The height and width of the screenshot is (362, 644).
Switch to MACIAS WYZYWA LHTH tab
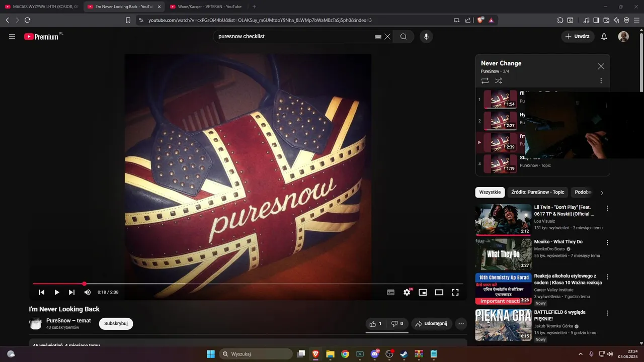42,7
